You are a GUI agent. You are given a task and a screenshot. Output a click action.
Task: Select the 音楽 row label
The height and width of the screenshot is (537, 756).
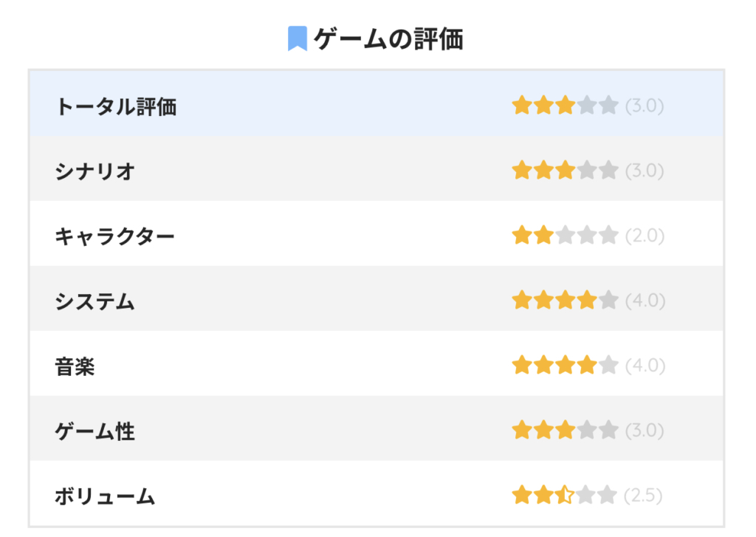pyautogui.click(x=75, y=366)
